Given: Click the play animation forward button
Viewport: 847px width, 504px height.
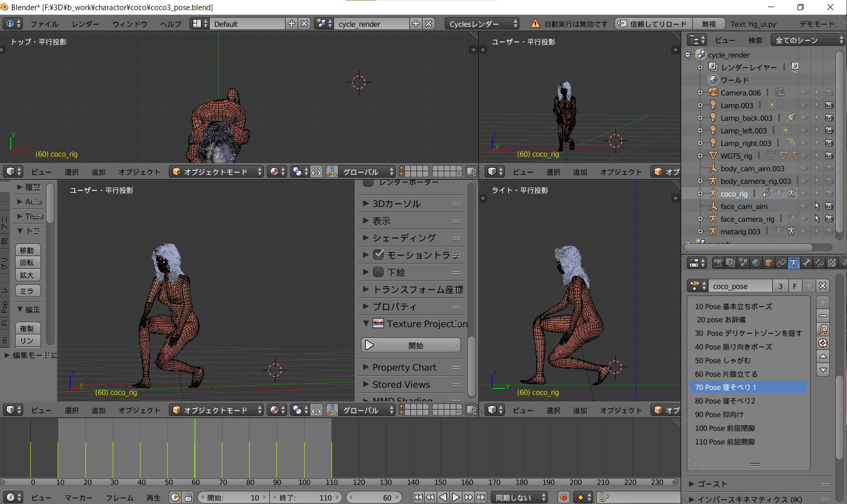Looking at the screenshot, I should coord(455,497).
